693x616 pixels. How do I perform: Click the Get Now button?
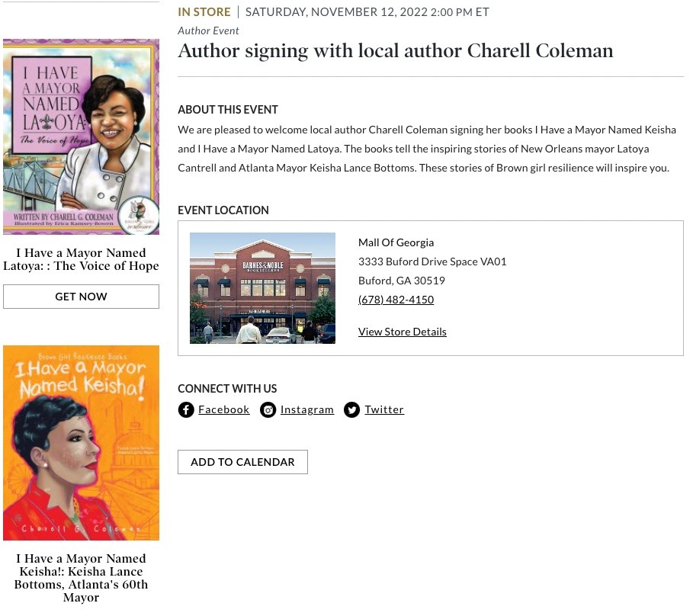pyautogui.click(x=81, y=297)
